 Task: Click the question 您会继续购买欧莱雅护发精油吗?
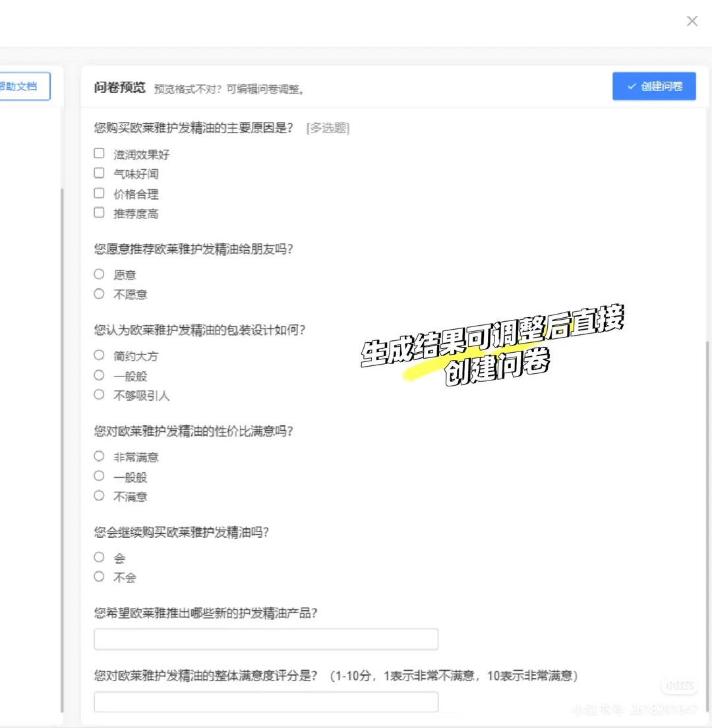181,532
